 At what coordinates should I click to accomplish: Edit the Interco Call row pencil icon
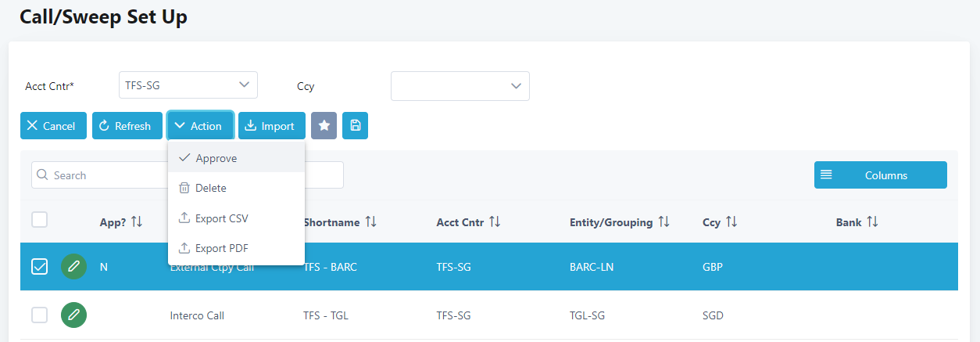pos(73,315)
